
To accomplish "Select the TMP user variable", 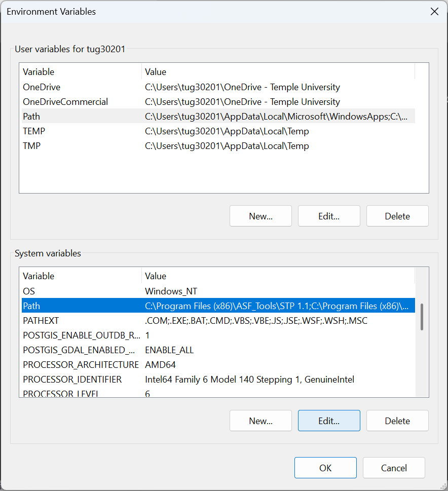I will pyautogui.click(x=32, y=146).
